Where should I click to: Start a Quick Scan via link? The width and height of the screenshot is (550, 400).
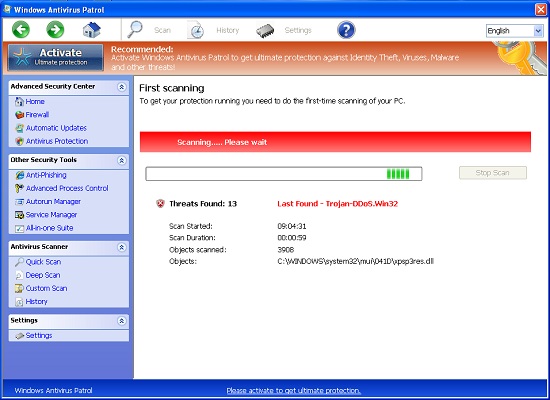pyautogui.click(x=43, y=262)
